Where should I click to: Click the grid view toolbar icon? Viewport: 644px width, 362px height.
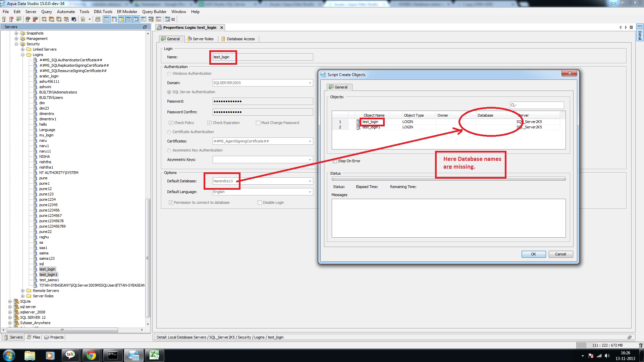pos(129,19)
